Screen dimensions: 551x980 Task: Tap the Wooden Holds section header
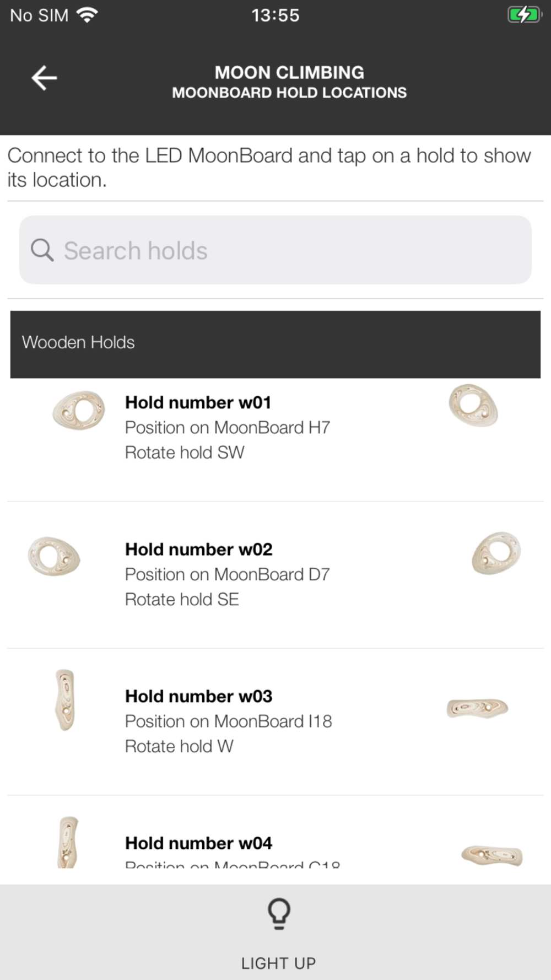275,344
